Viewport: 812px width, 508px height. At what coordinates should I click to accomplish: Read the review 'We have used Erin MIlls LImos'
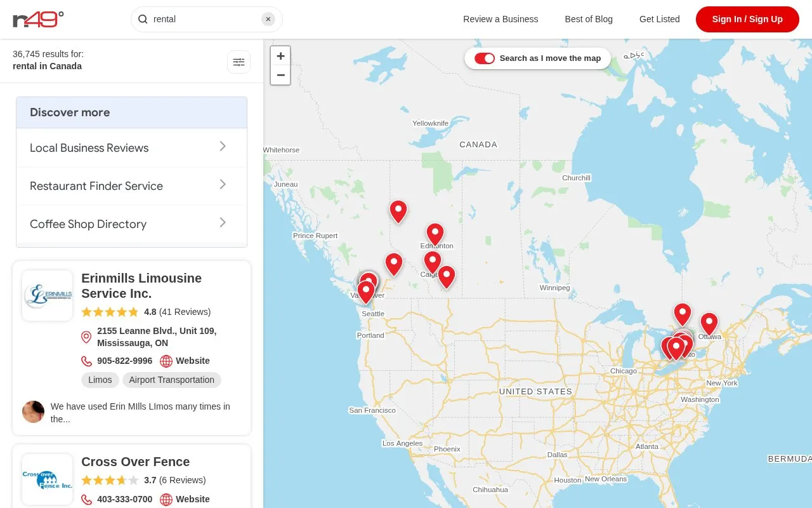pyautogui.click(x=140, y=413)
